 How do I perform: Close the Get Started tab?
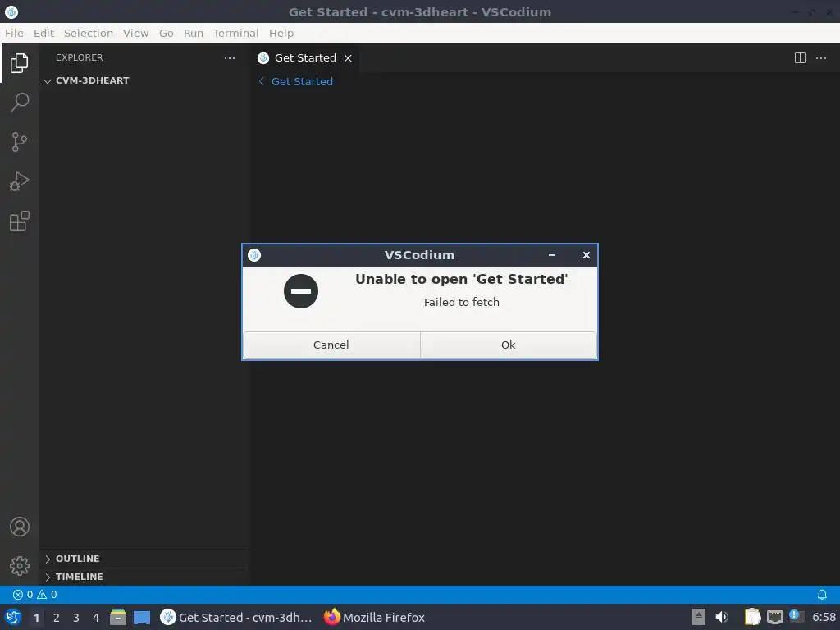pyautogui.click(x=348, y=58)
